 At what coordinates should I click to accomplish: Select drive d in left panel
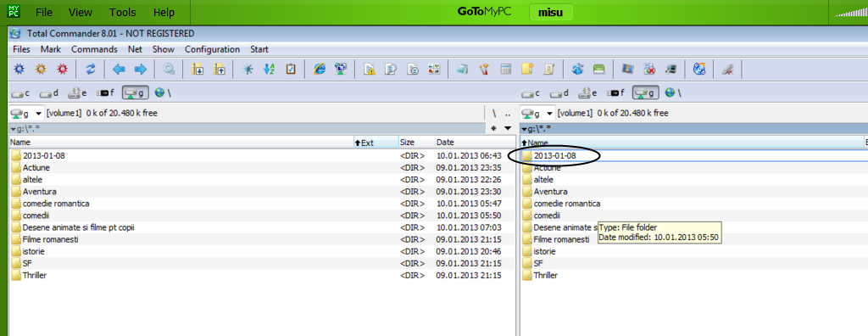point(47,93)
